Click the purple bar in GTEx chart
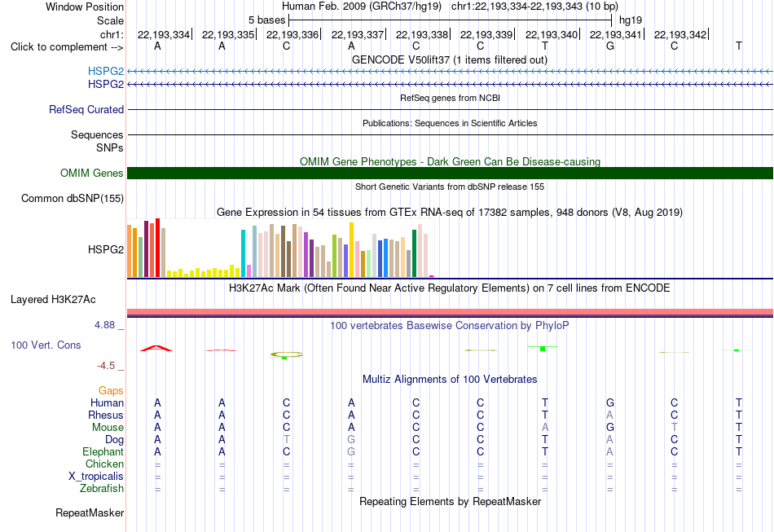Viewport: 774px width, 532px height. pos(306,255)
